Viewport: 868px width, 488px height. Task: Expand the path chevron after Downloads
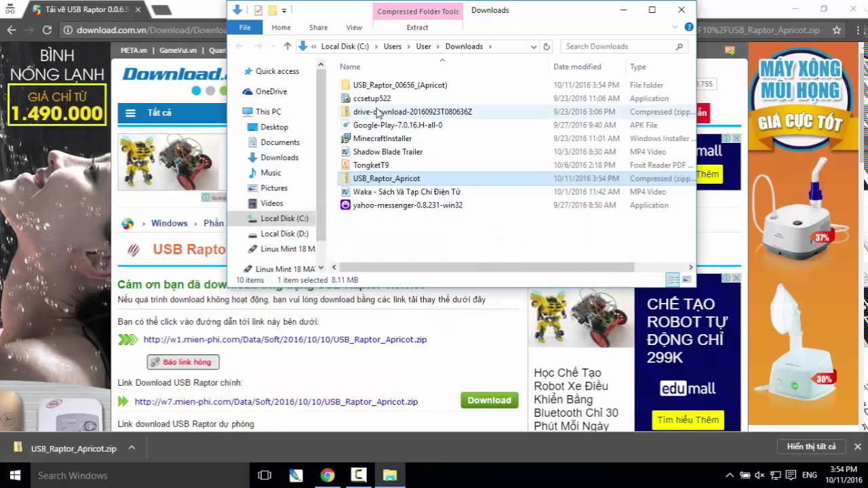coord(490,47)
